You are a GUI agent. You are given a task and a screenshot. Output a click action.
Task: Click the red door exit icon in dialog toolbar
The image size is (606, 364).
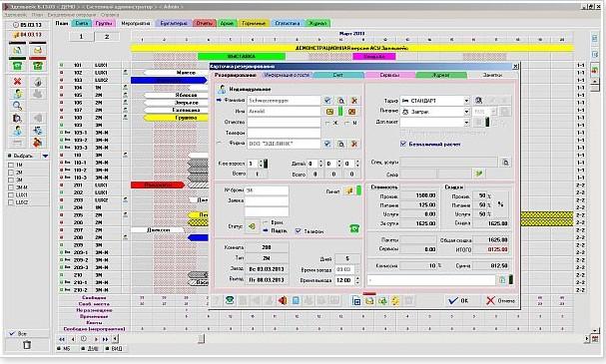[x=283, y=300]
